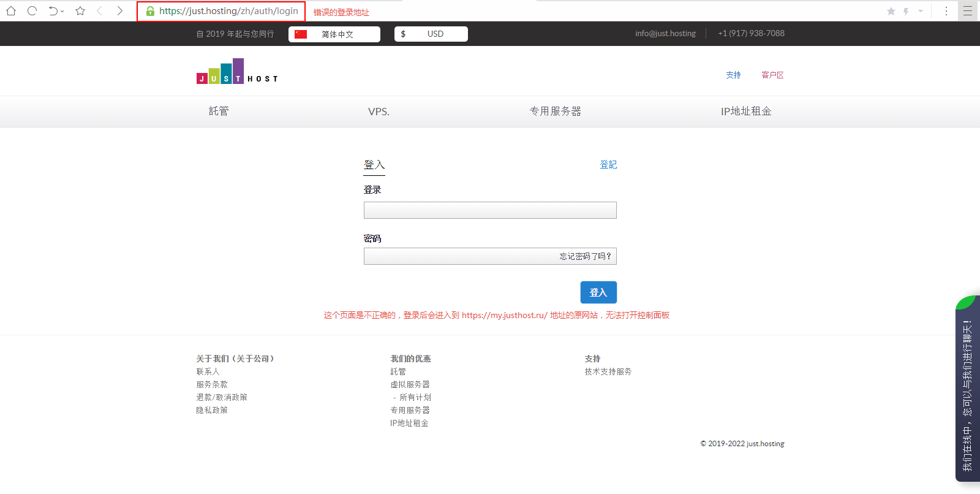Click the 登录 username input field
980x494 pixels.
pyautogui.click(x=490, y=210)
